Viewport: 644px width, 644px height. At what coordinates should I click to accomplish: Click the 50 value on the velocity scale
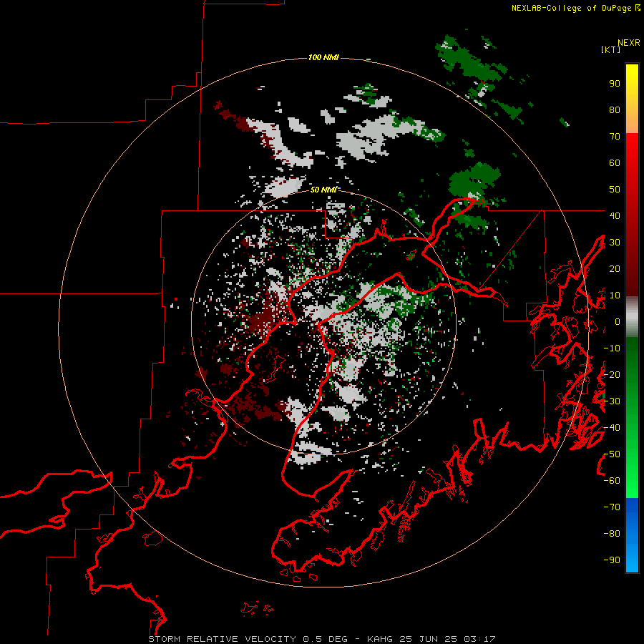tap(615, 190)
